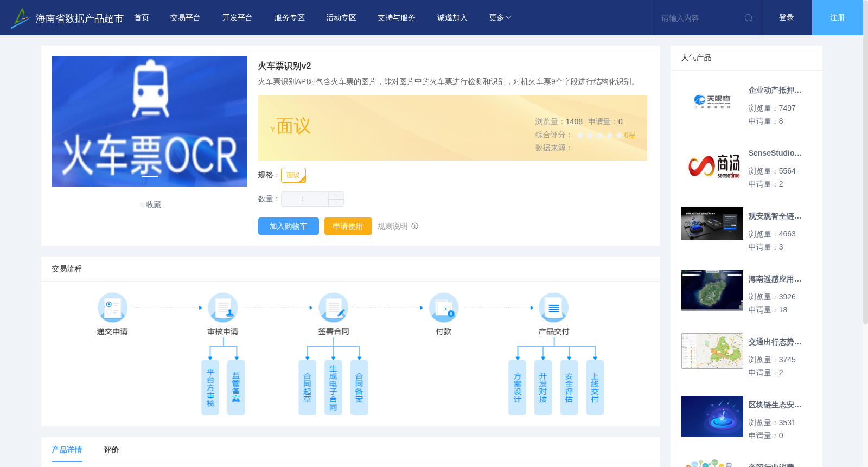Click the Hainan data supermarket logo icon

pyautogui.click(x=21, y=18)
